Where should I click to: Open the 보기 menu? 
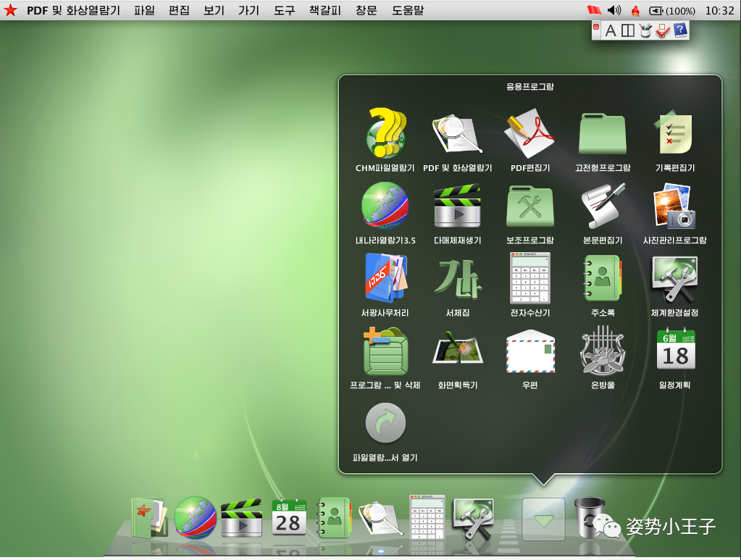[x=214, y=10]
